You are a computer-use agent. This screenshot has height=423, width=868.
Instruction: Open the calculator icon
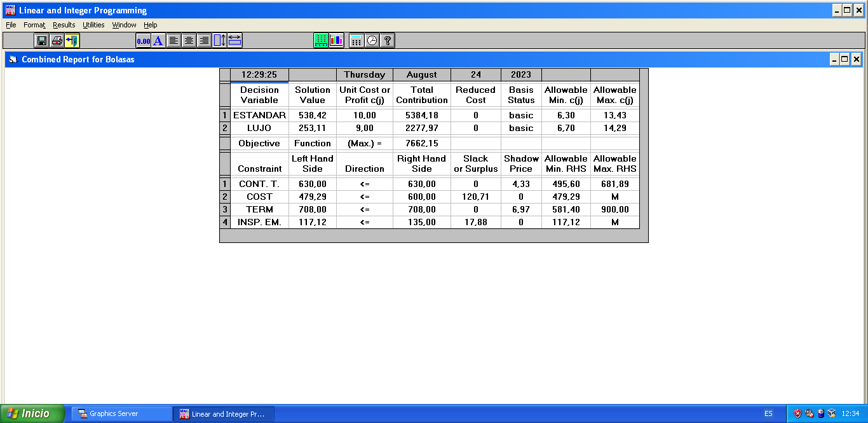[x=356, y=41]
